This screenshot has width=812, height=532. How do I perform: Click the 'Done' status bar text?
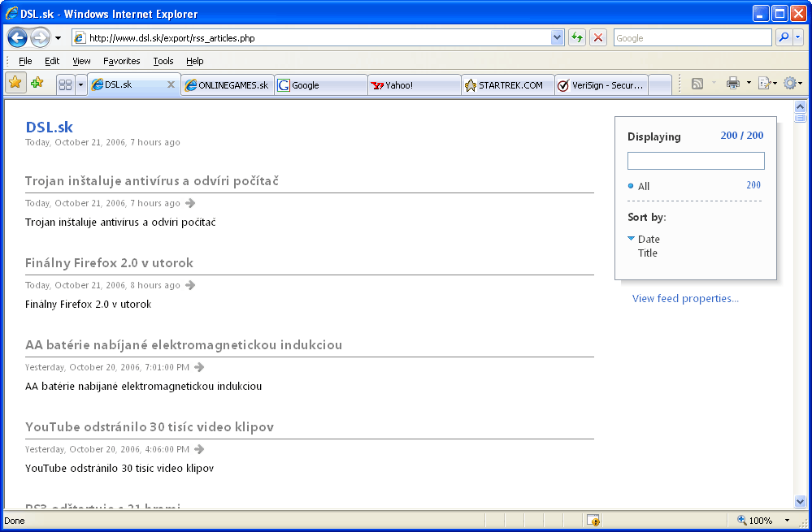[15, 521]
